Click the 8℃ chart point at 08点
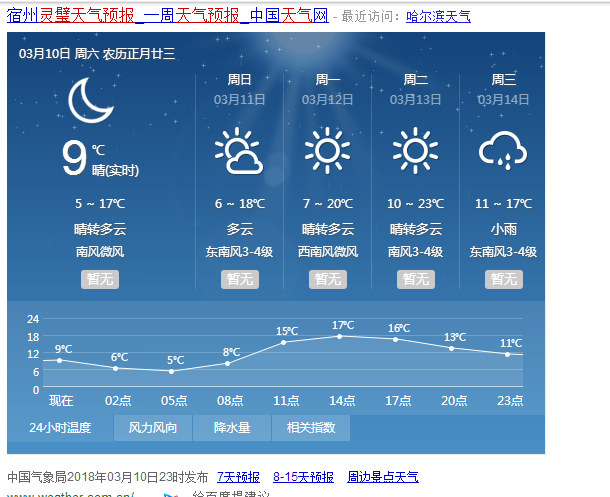 coord(228,363)
